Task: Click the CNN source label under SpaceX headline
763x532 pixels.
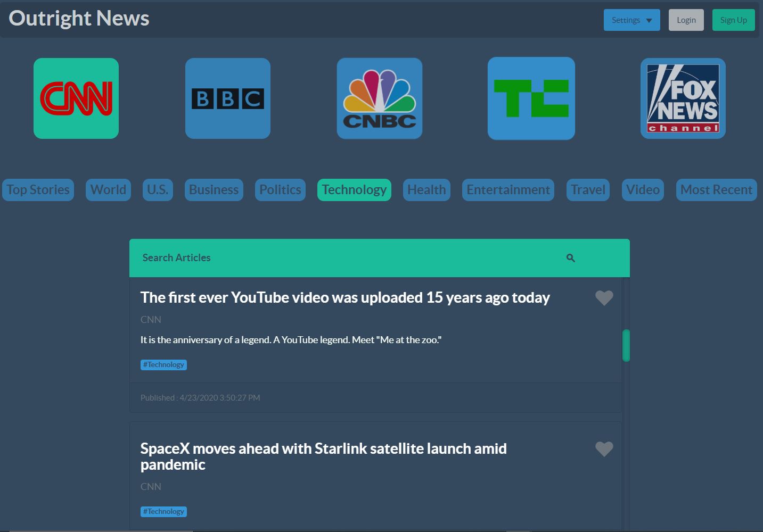Action: [151, 487]
